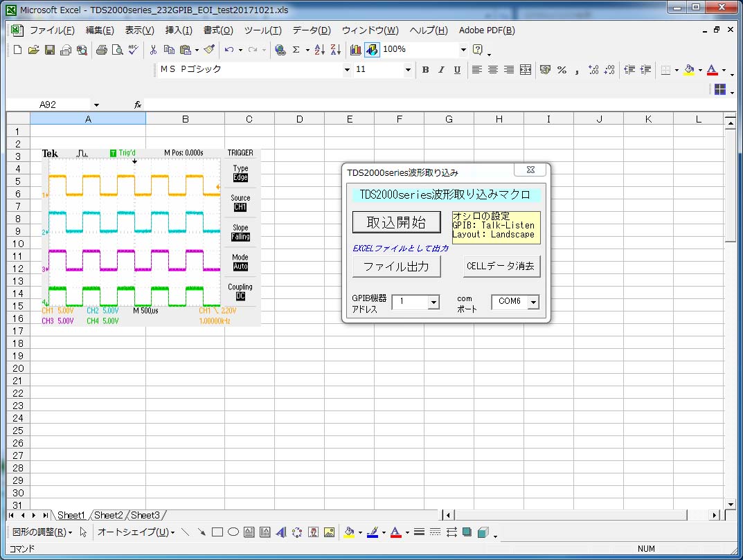The image size is (743, 560).
Task: Switch to the Sheet3 tab
Action: (x=145, y=516)
